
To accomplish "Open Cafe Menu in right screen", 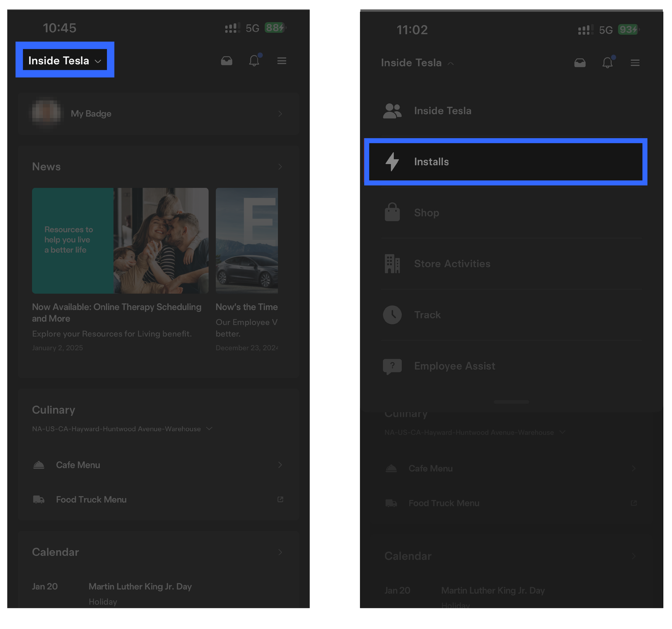I will [511, 468].
